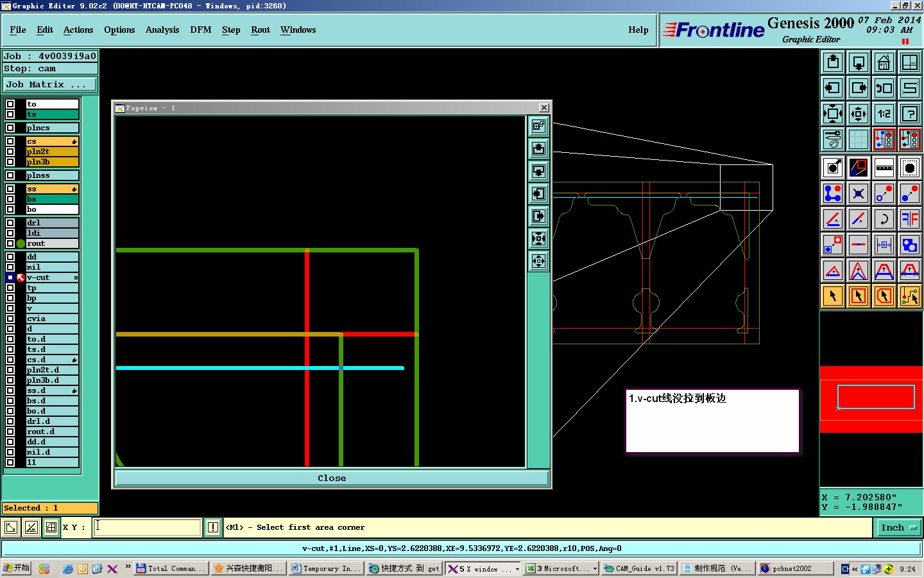924x578 pixels.
Task: Click the Windows Start button
Action: [x=17, y=568]
